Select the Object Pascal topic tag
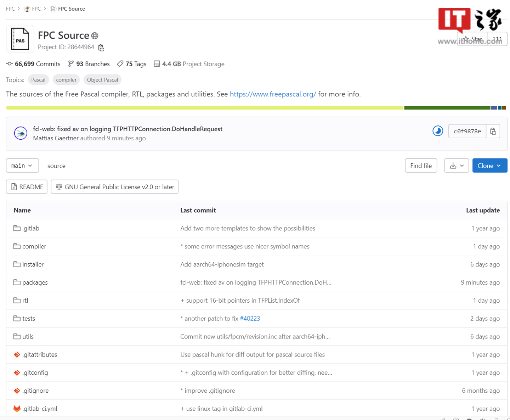 [102, 80]
